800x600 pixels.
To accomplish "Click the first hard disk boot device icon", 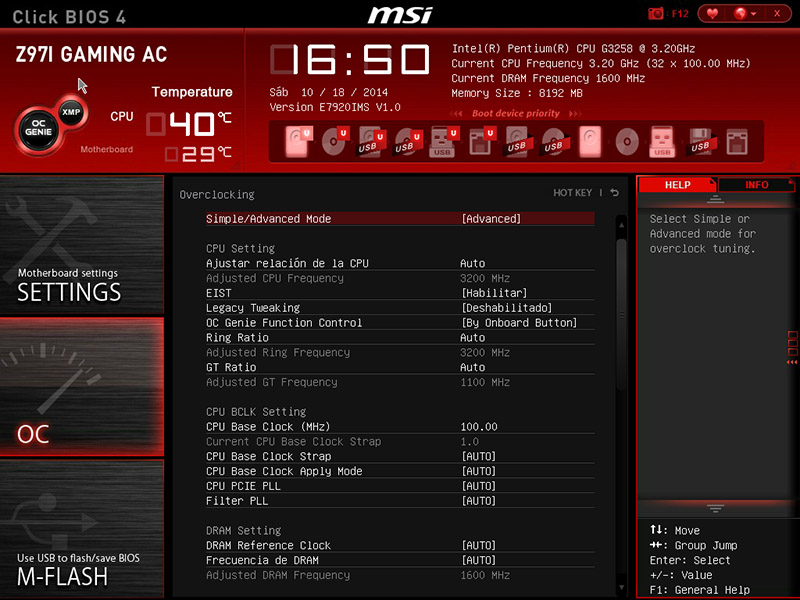I will (x=298, y=142).
